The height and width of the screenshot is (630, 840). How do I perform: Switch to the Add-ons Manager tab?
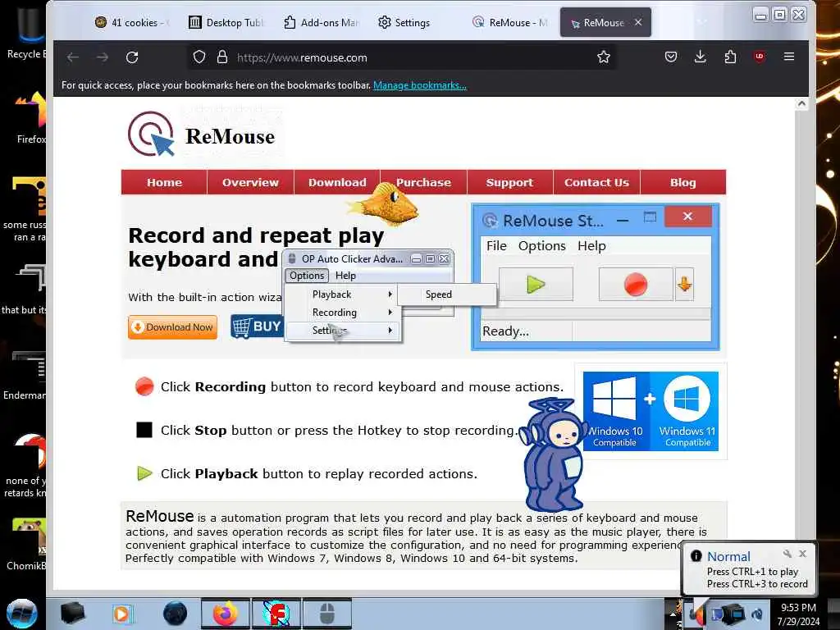pos(321,22)
